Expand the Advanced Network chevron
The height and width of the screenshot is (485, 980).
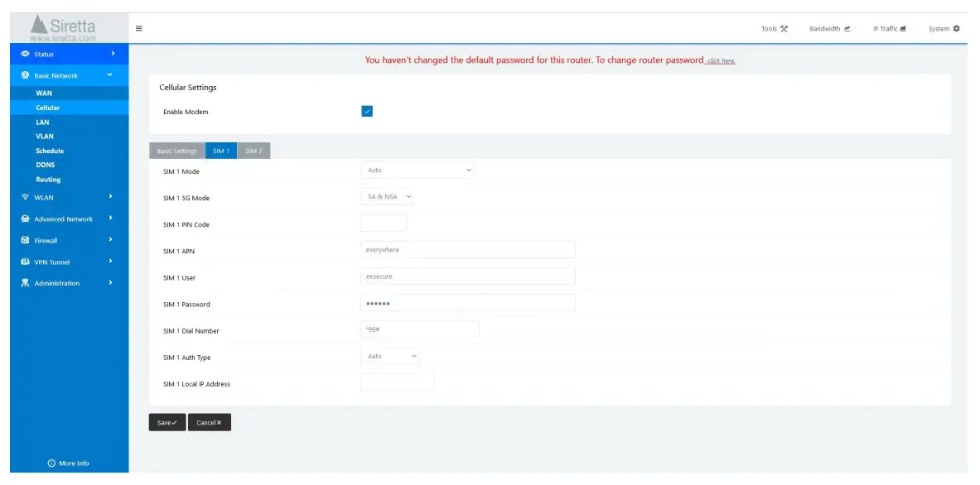tap(110, 218)
